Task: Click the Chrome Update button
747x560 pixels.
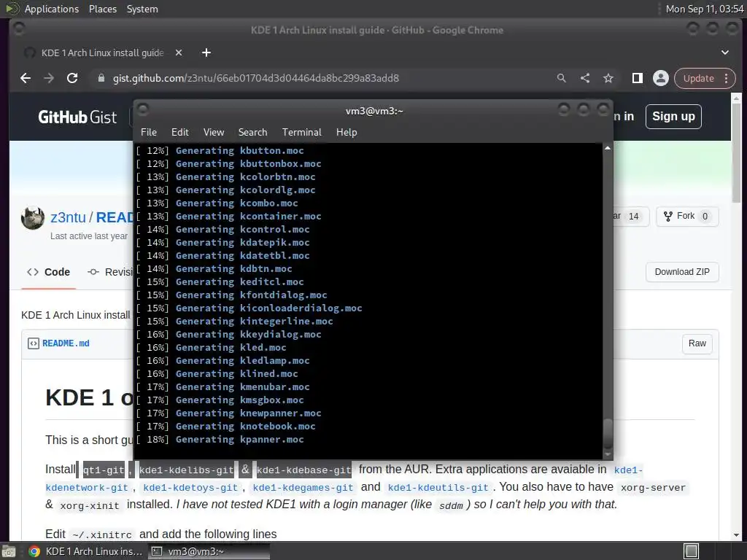Action: [x=699, y=78]
